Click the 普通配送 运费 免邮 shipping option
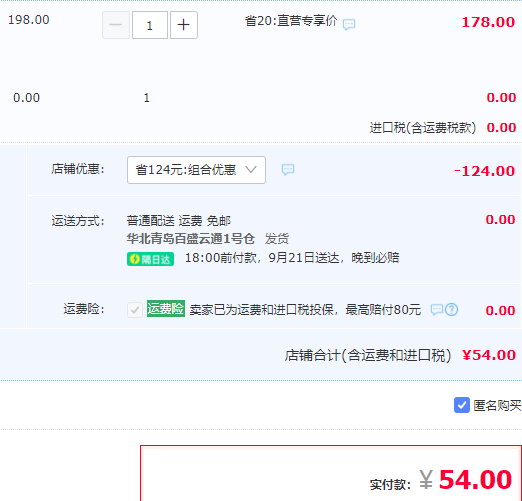 click(x=179, y=221)
